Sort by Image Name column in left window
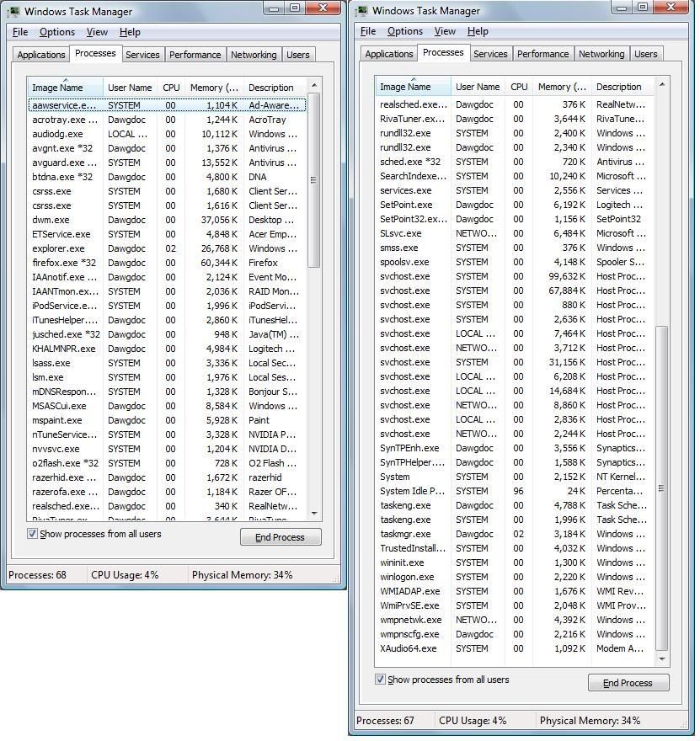This screenshot has height=741, width=700. [x=65, y=88]
